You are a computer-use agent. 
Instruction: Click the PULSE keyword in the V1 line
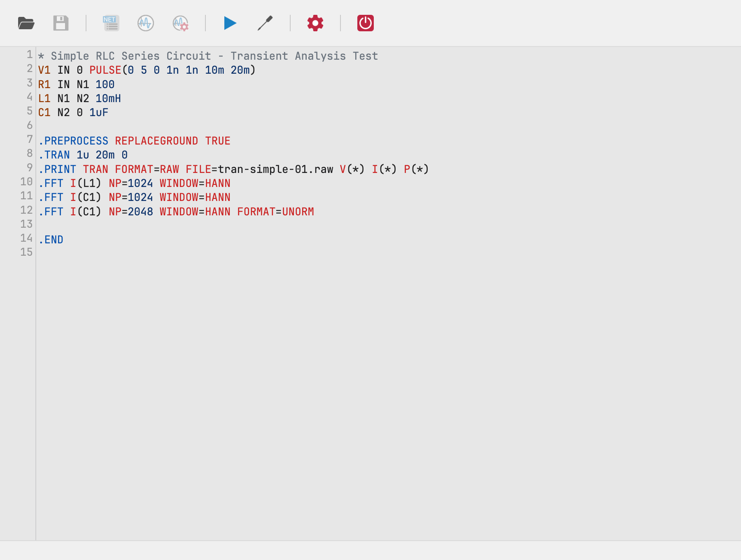105,70
